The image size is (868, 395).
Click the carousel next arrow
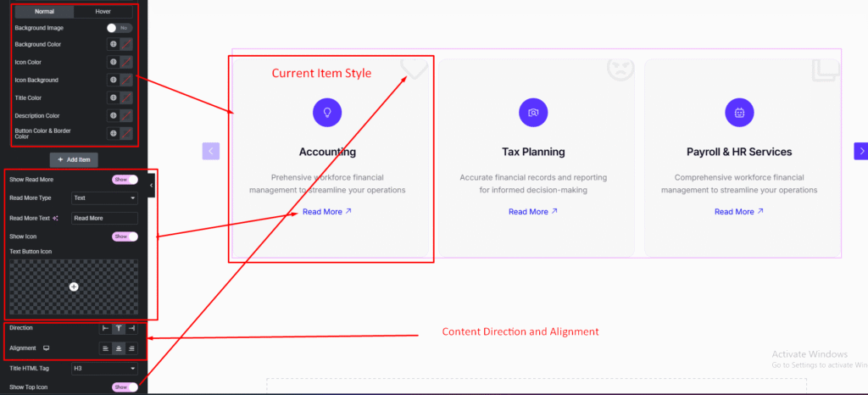click(861, 151)
